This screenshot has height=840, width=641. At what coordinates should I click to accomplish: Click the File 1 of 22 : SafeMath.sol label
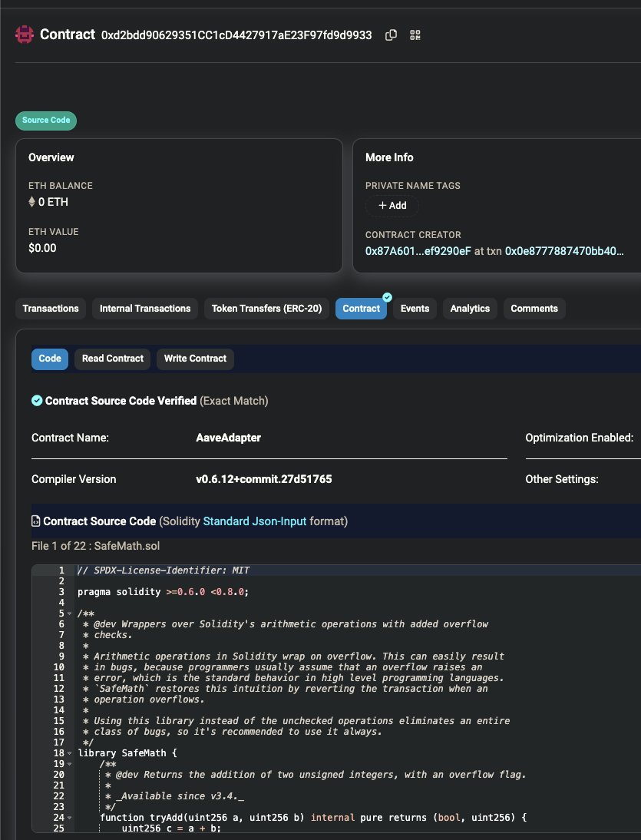pyautogui.click(x=95, y=546)
